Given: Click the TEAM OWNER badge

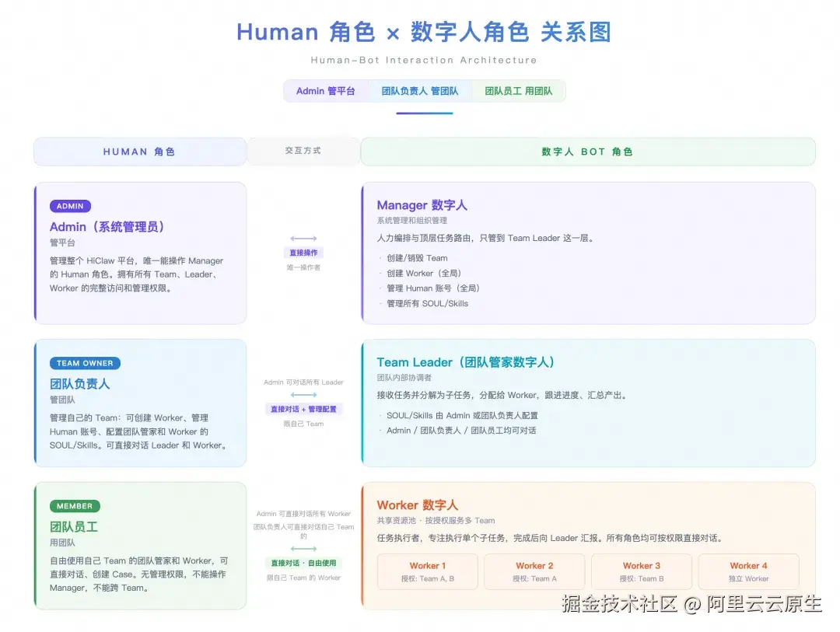Looking at the screenshot, I should [85, 363].
